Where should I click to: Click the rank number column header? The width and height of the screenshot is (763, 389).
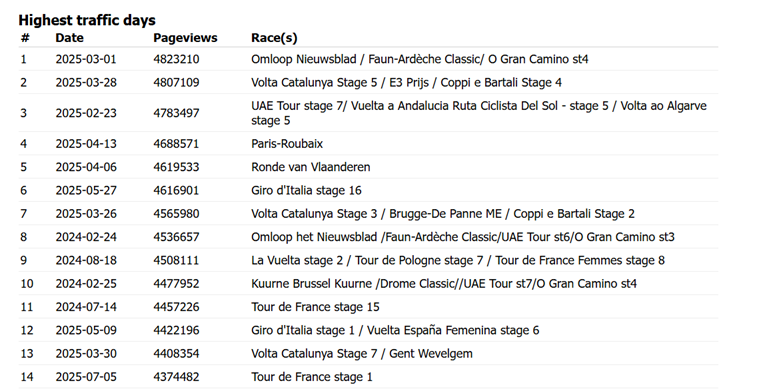tap(25, 38)
